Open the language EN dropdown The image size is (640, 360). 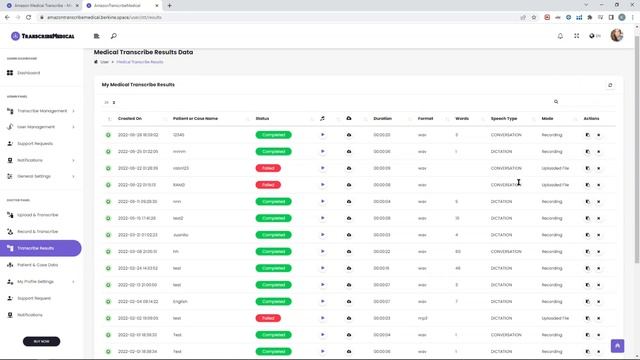coord(595,36)
